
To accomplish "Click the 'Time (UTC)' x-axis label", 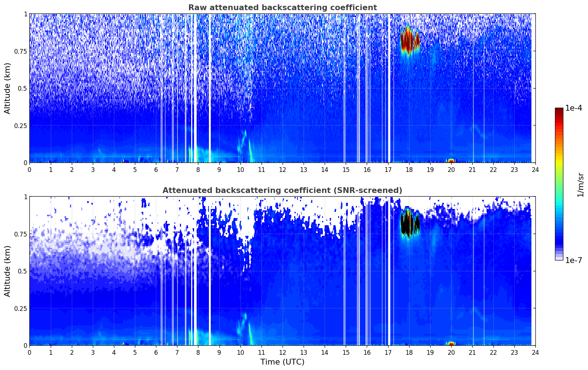I will tap(282, 362).
